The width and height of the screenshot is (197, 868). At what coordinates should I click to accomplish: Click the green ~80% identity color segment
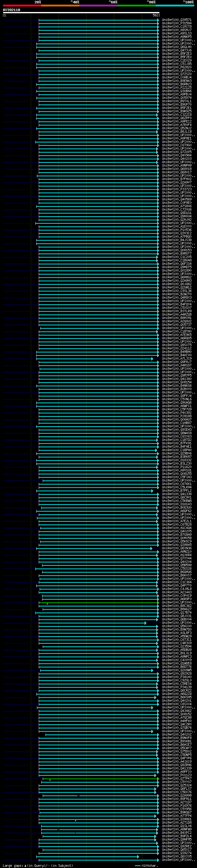137,6
